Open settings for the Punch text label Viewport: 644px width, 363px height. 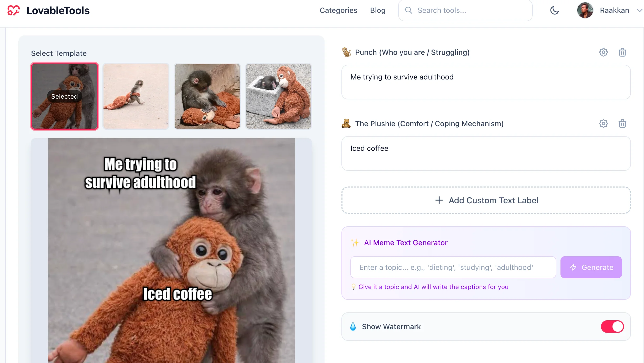(603, 52)
